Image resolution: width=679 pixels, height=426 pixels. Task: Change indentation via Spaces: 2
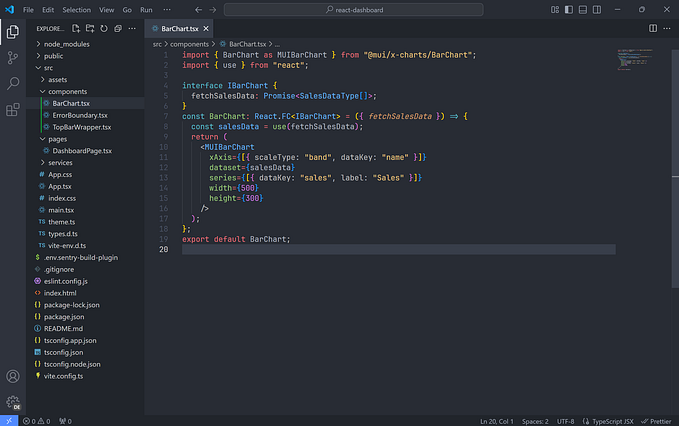tap(535, 421)
